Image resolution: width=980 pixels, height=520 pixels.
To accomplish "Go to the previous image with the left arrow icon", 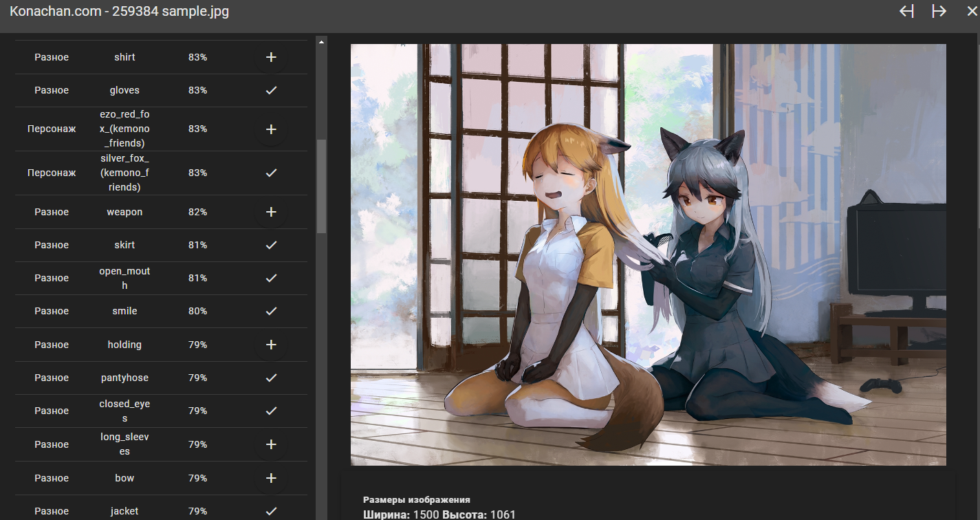I will 906,12.
